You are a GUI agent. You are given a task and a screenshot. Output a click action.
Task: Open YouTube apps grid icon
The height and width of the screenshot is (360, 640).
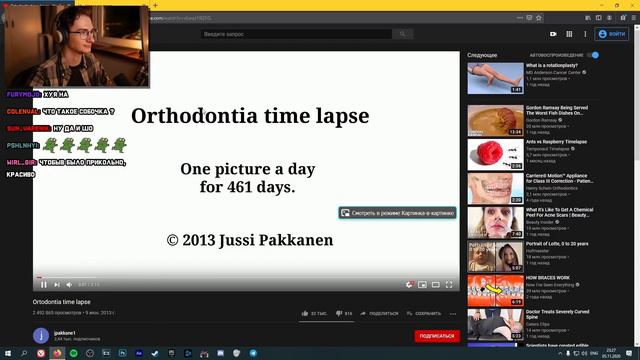click(x=569, y=34)
